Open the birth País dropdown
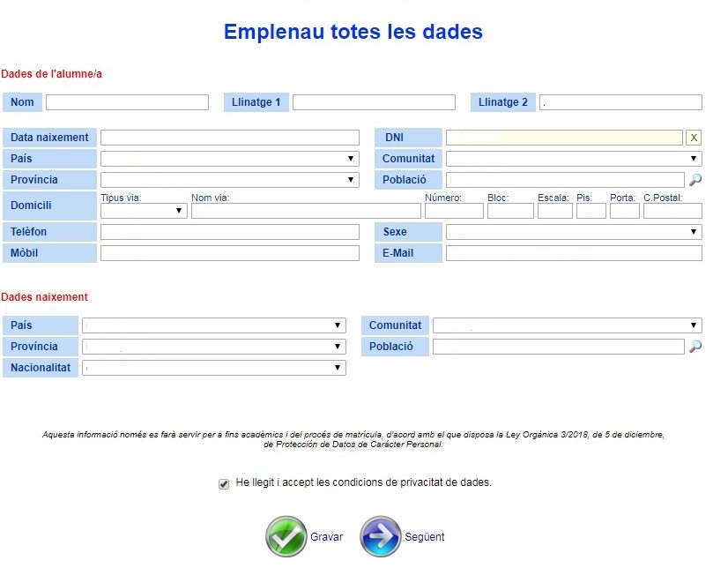Image resolution: width=728 pixels, height=568 pixels. (x=214, y=325)
